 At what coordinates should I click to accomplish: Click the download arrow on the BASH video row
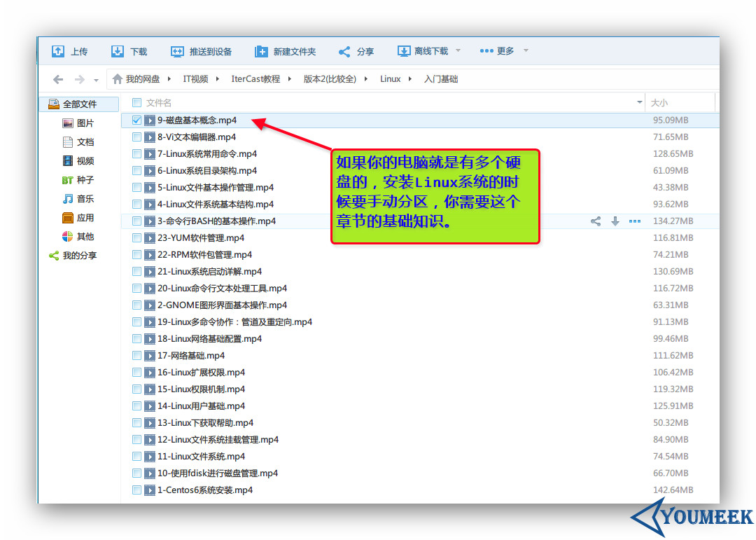pos(615,221)
